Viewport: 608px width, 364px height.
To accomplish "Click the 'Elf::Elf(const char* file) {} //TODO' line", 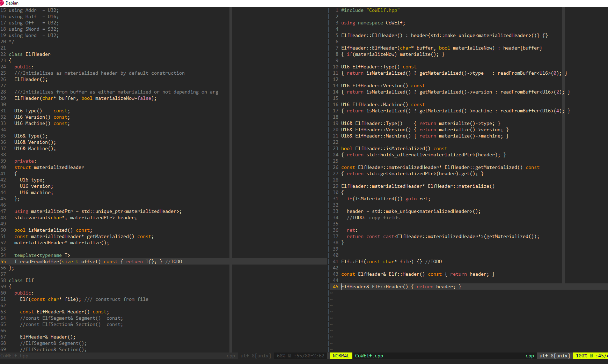I will pos(391,261).
